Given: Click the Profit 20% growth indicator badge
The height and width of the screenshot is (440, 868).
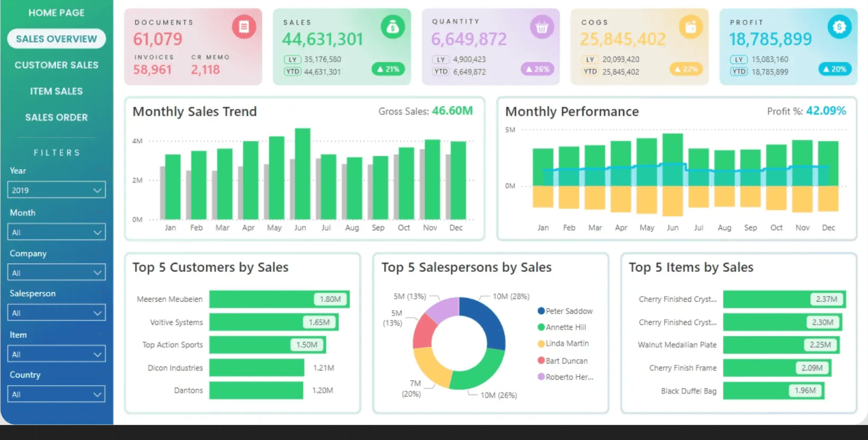Looking at the screenshot, I should 835,69.
